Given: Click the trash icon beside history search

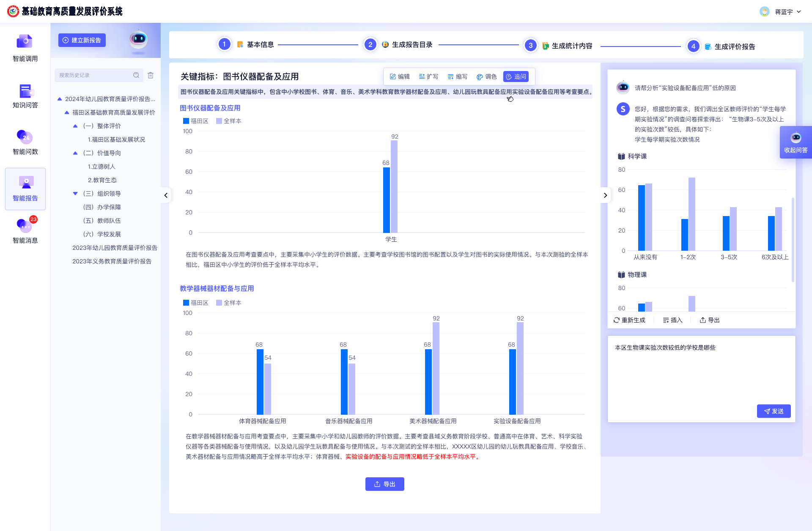Looking at the screenshot, I should 151,75.
